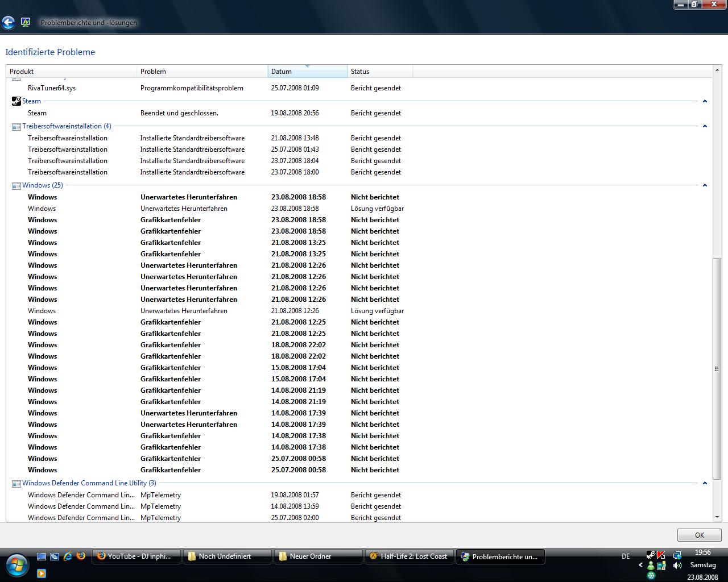Click the Show Desktop quick launch icon
The height and width of the screenshot is (582, 728).
(42, 556)
